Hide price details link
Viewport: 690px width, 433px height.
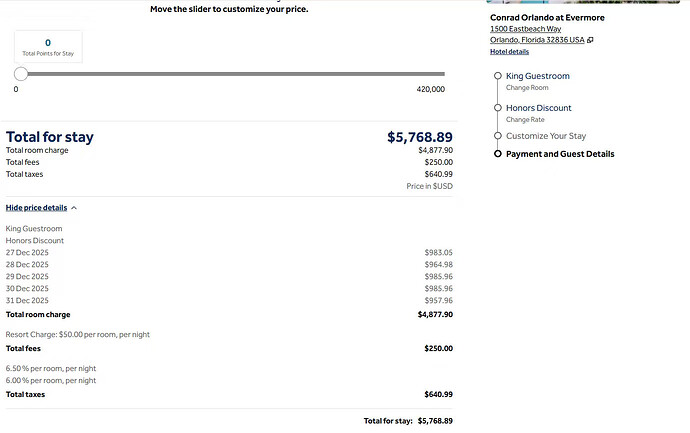pyautogui.click(x=37, y=208)
